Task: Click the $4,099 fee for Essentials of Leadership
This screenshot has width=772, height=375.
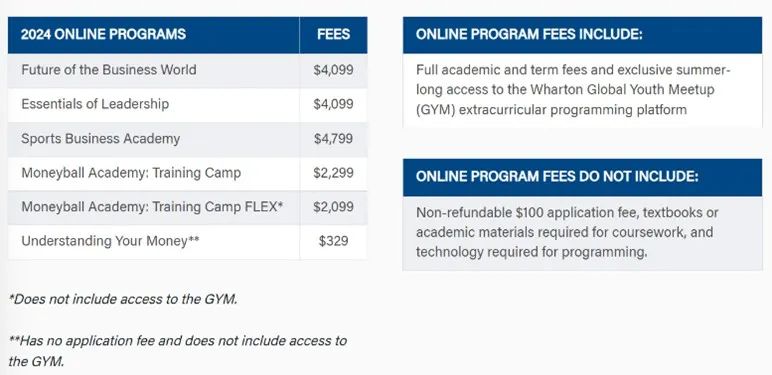Action: click(333, 104)
